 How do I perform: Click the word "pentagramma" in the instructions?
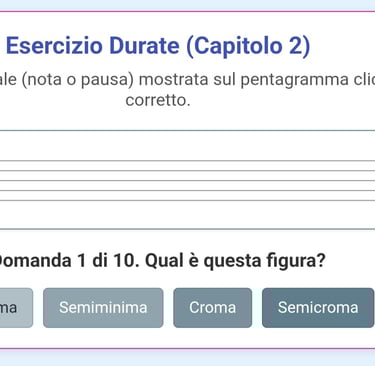(294, 80)
